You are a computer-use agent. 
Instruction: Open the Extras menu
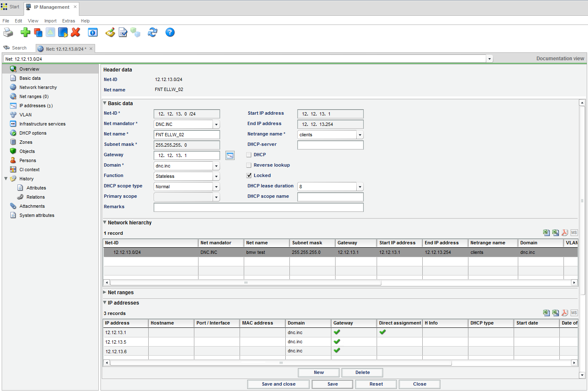(x=69, y=21)
